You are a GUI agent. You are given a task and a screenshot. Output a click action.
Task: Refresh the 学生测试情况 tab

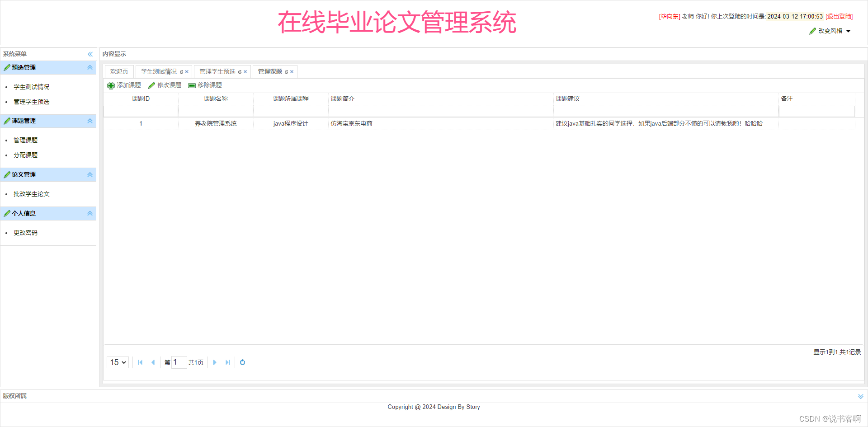181,72
